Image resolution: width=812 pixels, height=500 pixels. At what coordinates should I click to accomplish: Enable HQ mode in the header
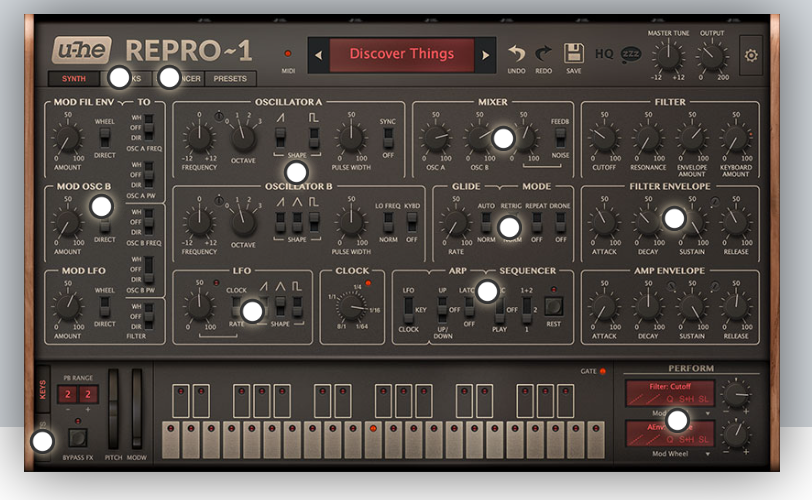click(604, 54)
